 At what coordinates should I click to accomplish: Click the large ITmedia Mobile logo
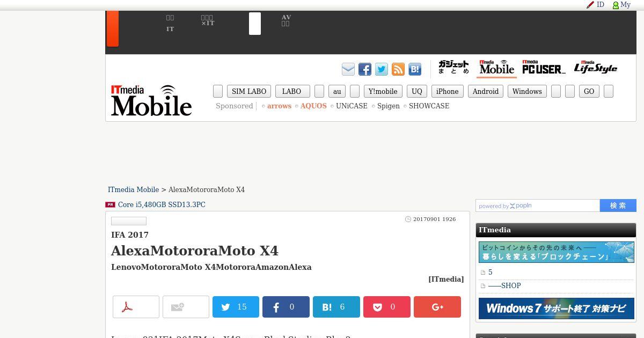[151, 100]
